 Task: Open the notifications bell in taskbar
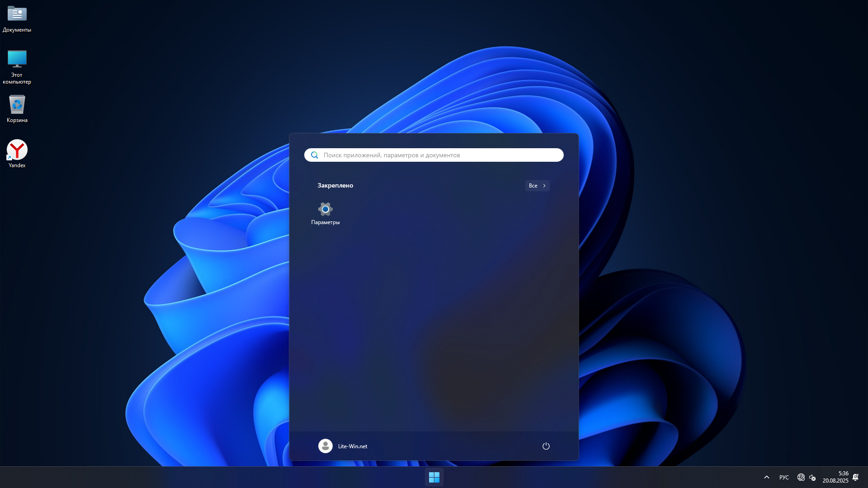click(x=855, y=477)
